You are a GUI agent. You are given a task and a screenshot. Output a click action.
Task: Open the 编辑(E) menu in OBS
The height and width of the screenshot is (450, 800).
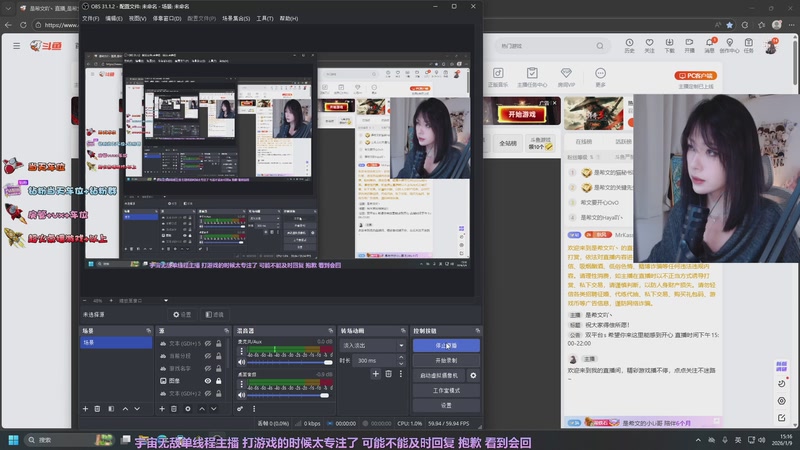click(114, 18)
